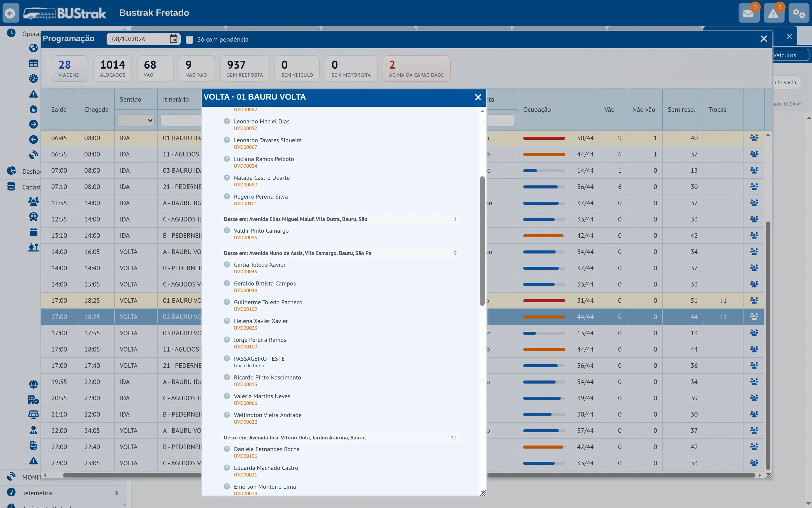This screenshot has height=508, width=812.
Task: Expand the Telemetria menu chevron
Action: coord(116,493)
